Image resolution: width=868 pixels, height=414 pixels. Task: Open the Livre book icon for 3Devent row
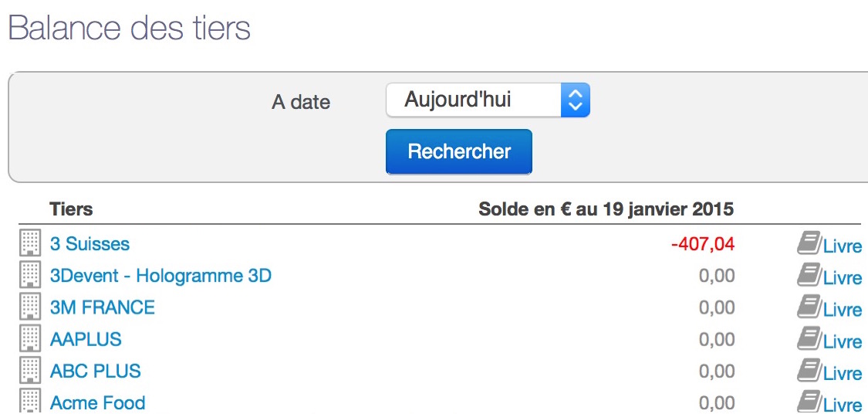(x=809, y=275)
